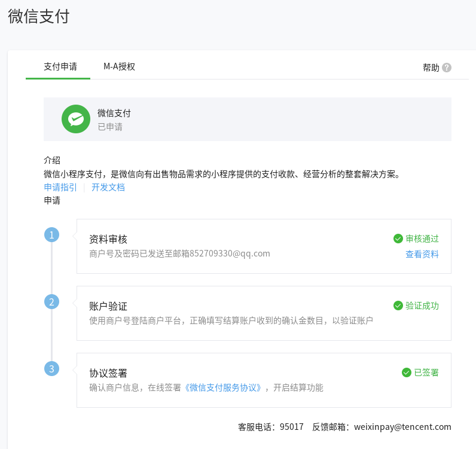Click the 验证成功 green check icon
This screenshot has width=476, height=449.
pyautogui.click(x=398, y=306)
